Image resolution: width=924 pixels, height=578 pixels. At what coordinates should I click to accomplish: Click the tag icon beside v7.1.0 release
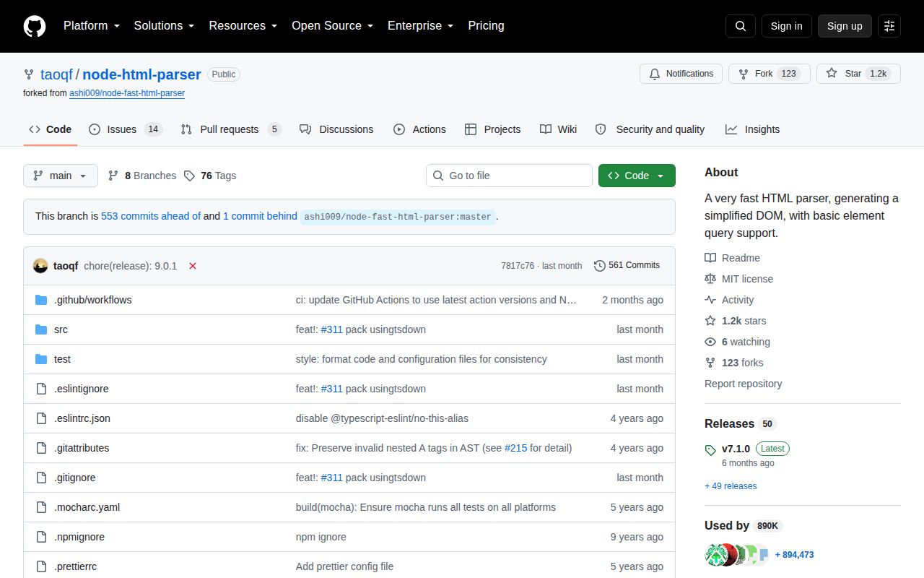click(710, 450)
